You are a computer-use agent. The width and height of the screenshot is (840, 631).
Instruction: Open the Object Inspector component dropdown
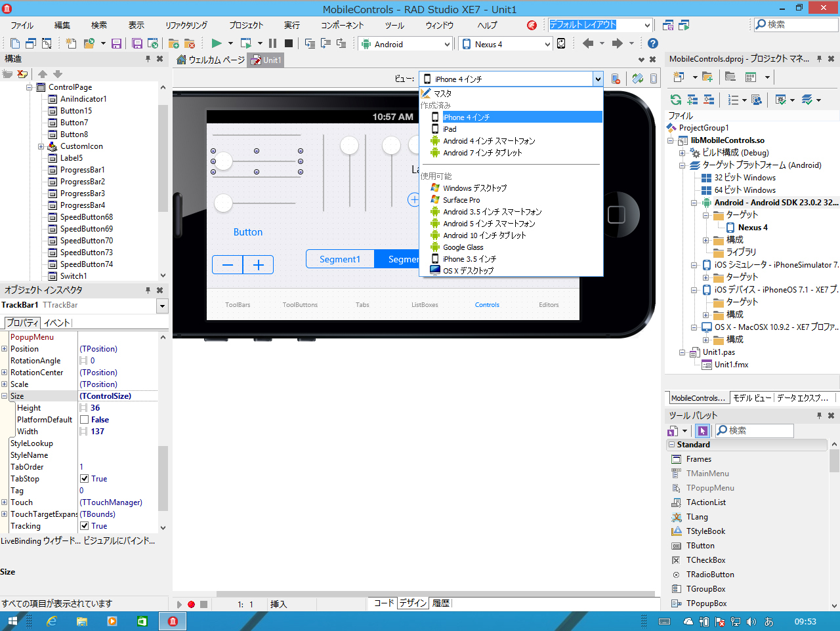[163, 306]
